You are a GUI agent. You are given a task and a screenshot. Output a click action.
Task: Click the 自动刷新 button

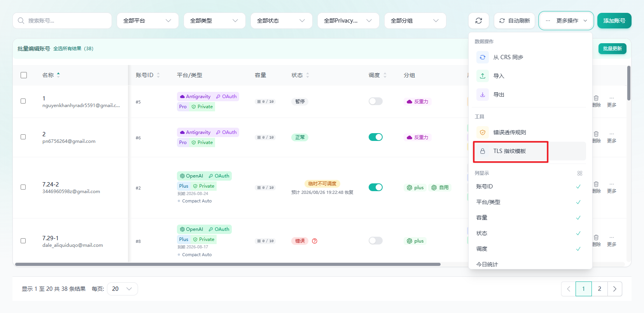pos(514,21)
